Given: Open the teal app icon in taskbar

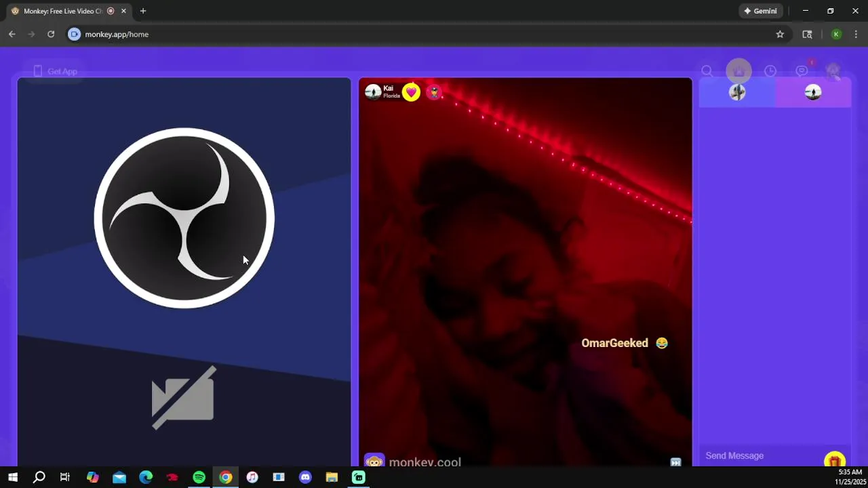Looking at the screenshot, I should (358, 477).
